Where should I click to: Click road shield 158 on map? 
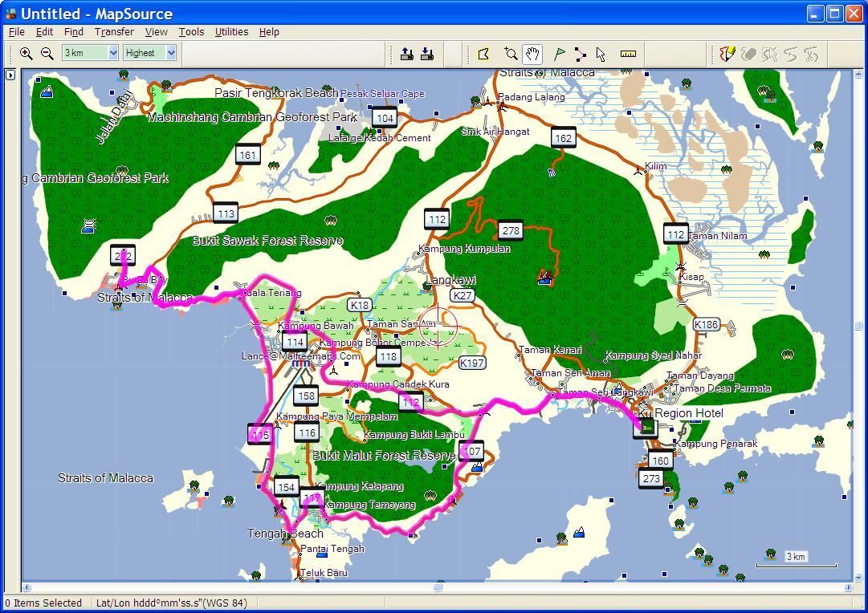306,396
